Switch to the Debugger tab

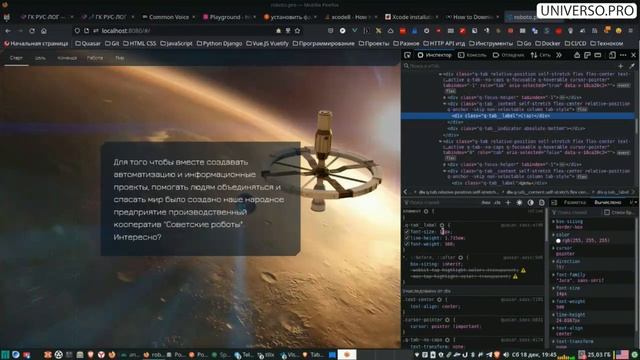[x=509, y=55]
